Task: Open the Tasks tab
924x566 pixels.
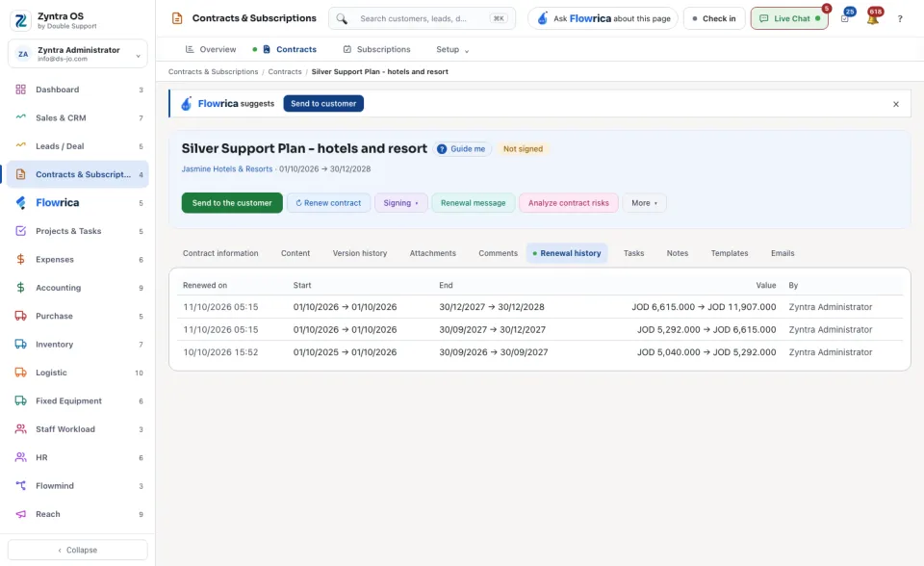Action: (x=633, y=253)
